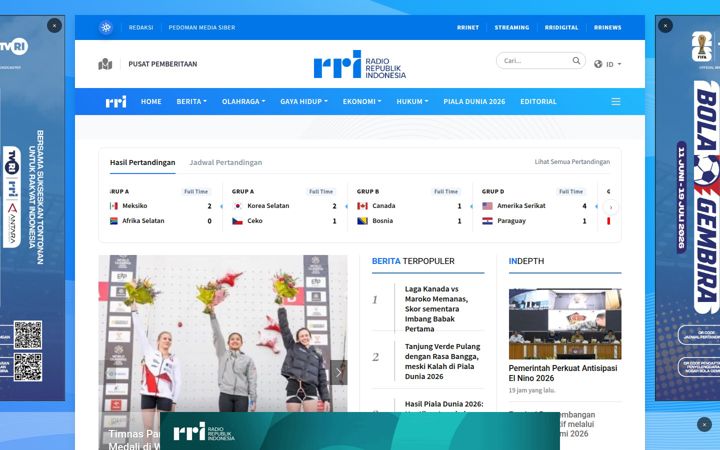Close the right Bola Gembira banner ad
720x450 pixels.
(665, 25)
